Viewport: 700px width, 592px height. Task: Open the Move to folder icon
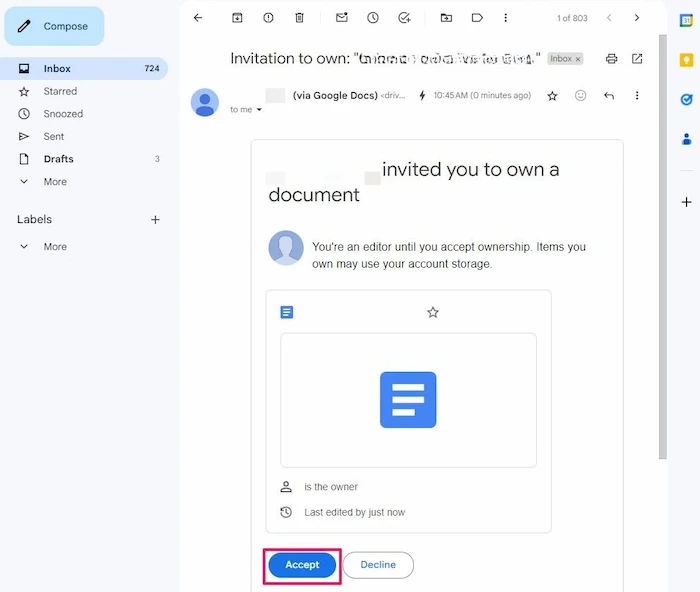point(446,18)
